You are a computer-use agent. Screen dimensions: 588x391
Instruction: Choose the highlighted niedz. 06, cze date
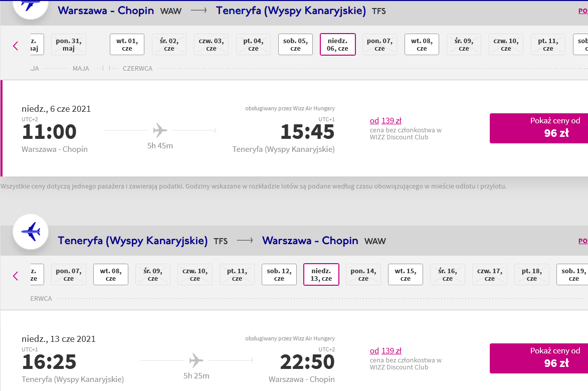point(337,44)
